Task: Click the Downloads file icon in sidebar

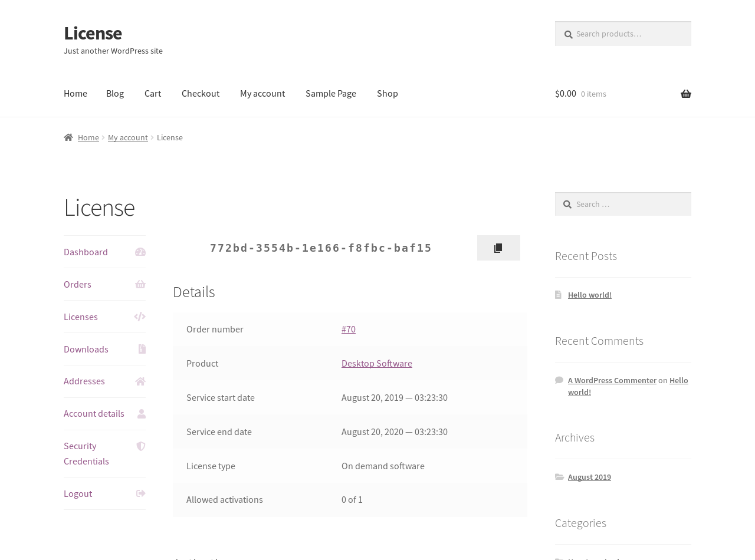Action: tap(142, 349)
